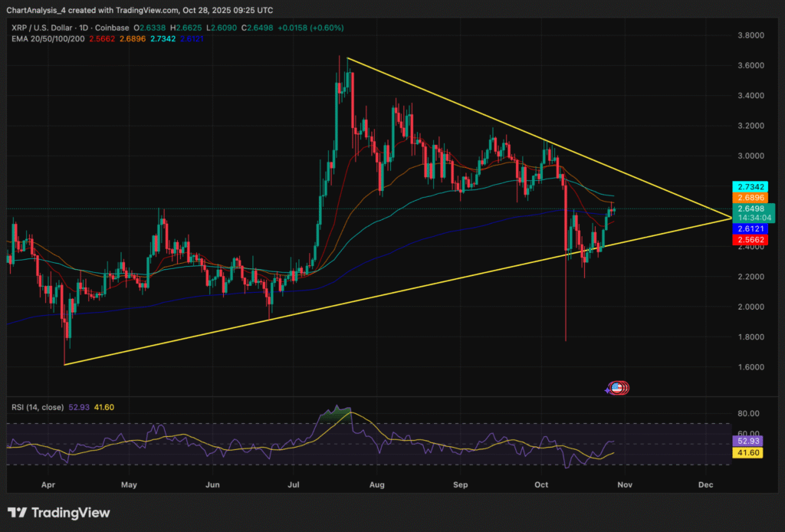Click cyan 2.7342 value in EMA legend

pyautogui.click(x=163, y=38)
